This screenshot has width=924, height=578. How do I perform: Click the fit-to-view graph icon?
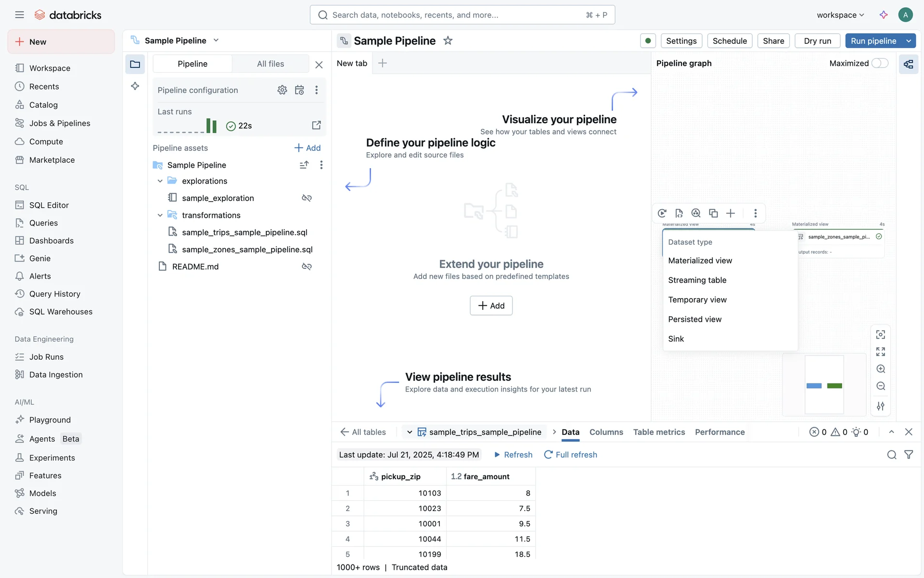tap(881, 352)
